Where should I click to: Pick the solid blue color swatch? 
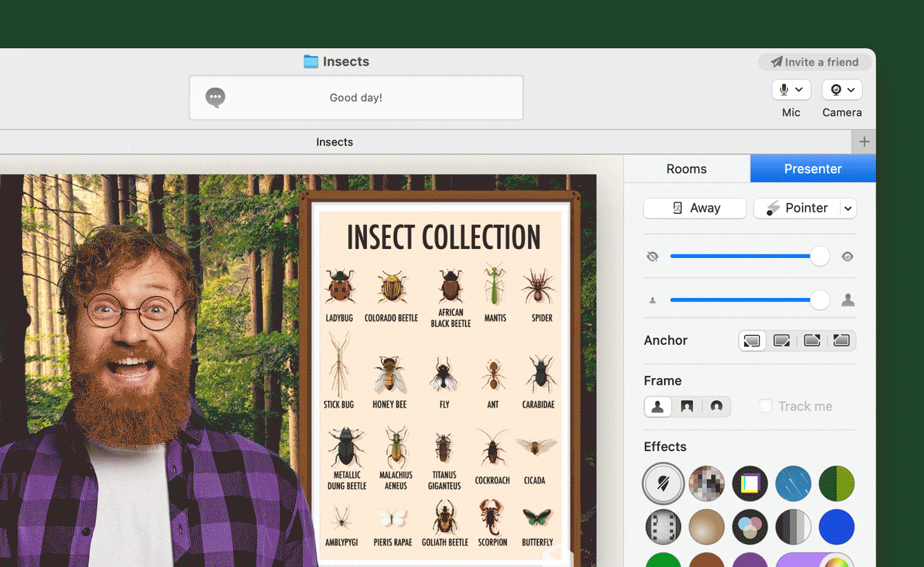click(x=836, y=527)
